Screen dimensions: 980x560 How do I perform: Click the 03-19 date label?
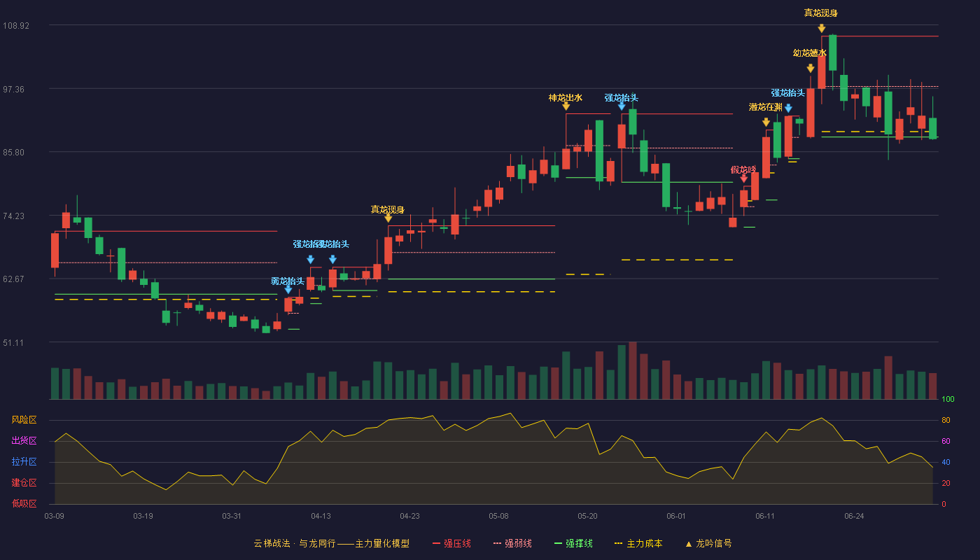click(x=143, y=516)
